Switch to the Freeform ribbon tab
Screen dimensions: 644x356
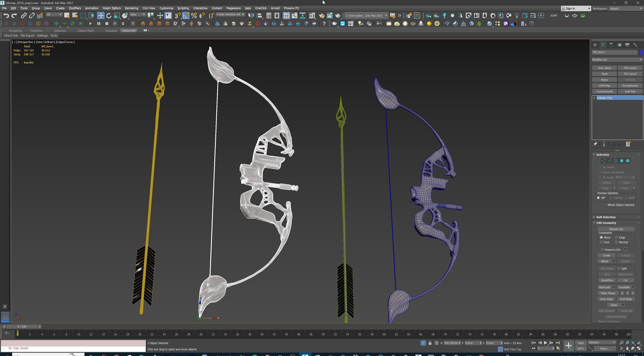[36, 31]
